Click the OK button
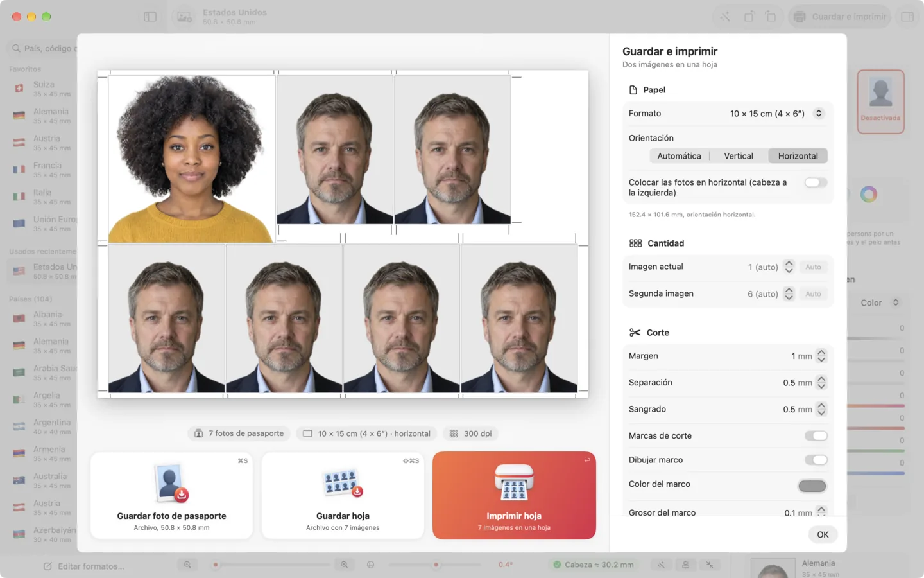 [x=823, y=534]
